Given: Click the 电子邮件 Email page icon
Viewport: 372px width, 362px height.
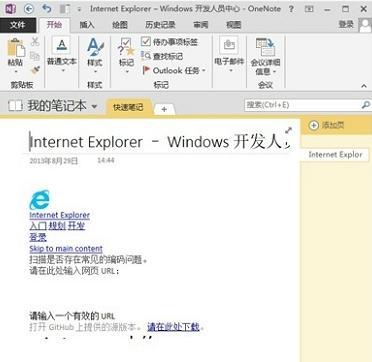Looking at the screenshot, I should pyautogui.click(x=229, y=45).
